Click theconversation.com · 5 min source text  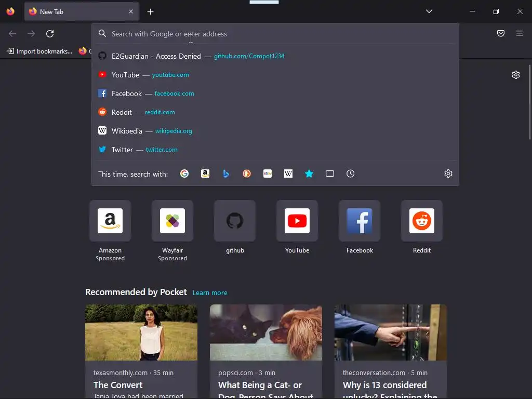pos(385,373)
